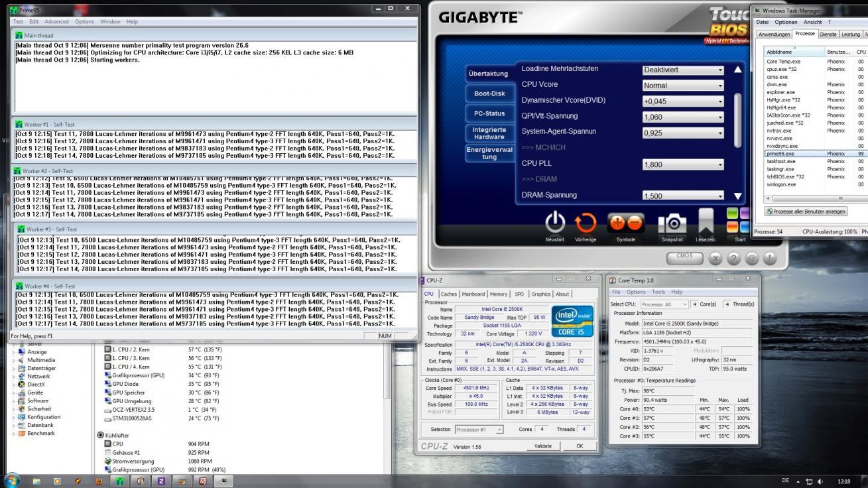The width and height of the screenshot is (868, 488).
Task: Click the round question mark help icon
Action: click(x=734, y=259)
